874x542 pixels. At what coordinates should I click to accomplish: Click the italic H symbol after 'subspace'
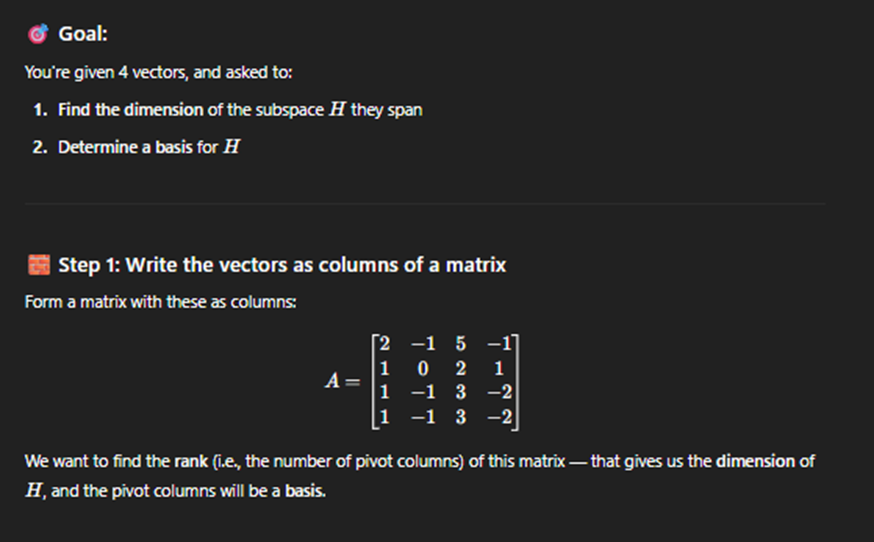point(337,109)
